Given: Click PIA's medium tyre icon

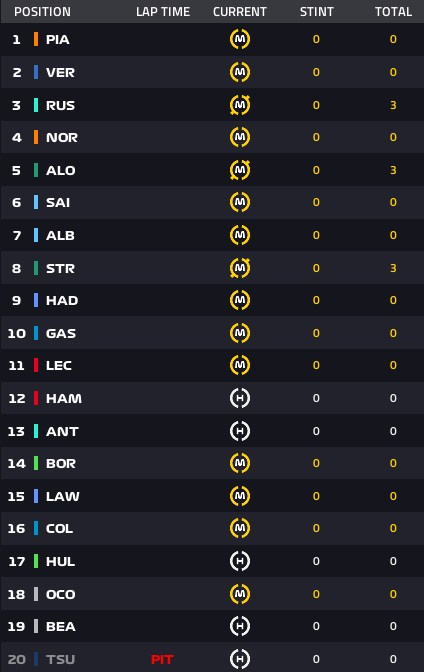Looking at the screenshot, I should point(240,39).
